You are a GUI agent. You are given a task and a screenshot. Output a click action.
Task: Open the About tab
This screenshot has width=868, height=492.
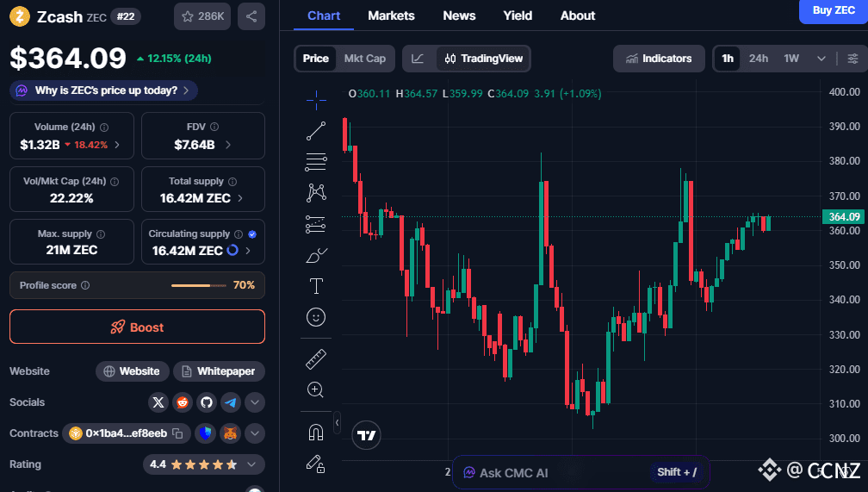point(577,16)
